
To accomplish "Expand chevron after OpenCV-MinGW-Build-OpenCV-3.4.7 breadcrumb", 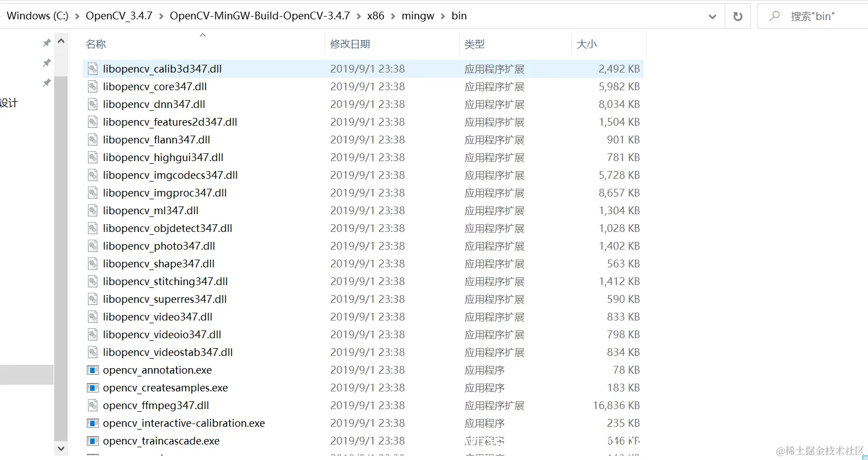I will point(358,17).
